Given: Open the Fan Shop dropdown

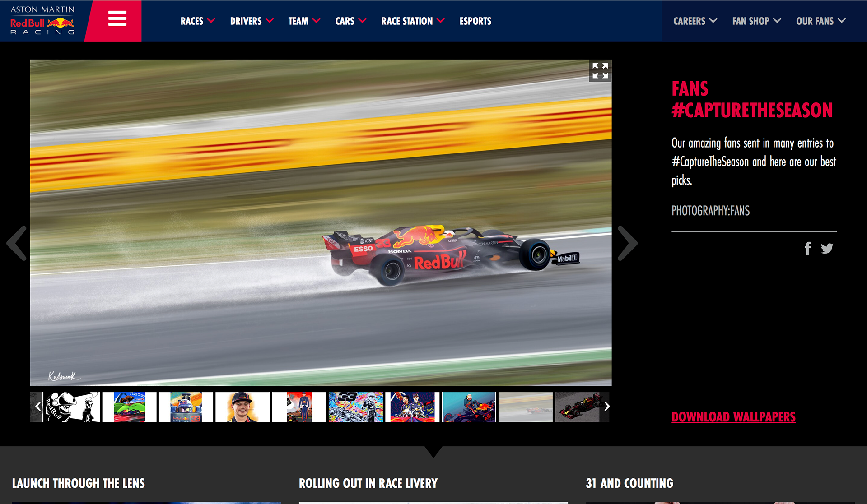Looking at the screenshot, I should 756,21.
